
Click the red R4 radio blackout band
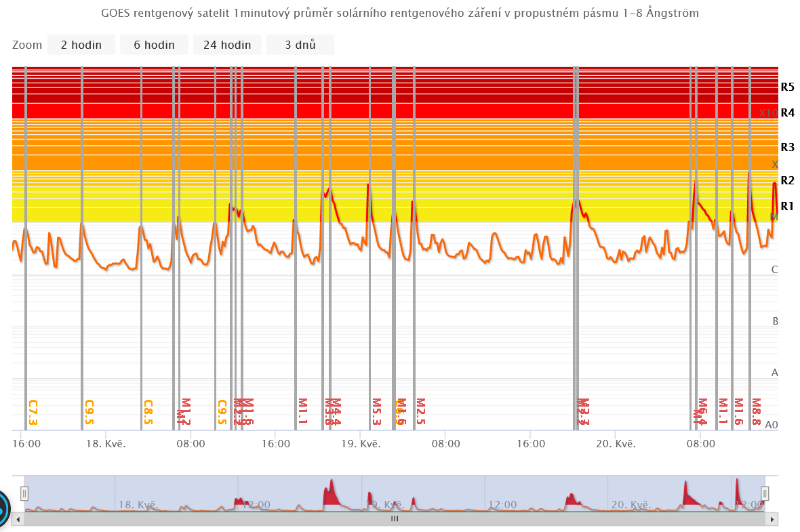(393, 111)
